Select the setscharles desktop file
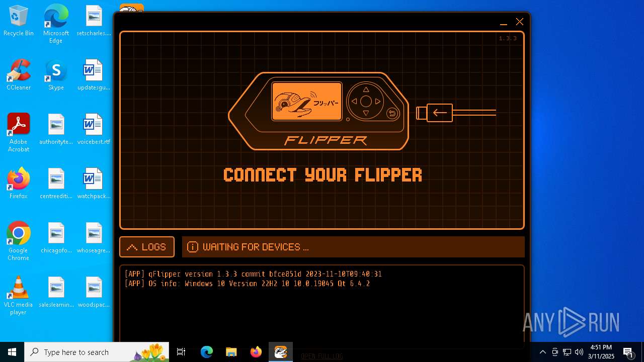 [x=94, y=21]
